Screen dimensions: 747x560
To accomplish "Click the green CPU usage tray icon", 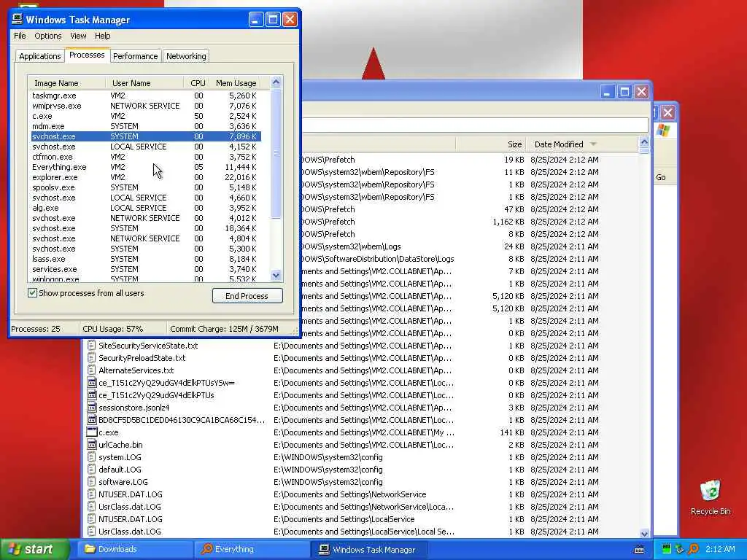I will point(666,550).
